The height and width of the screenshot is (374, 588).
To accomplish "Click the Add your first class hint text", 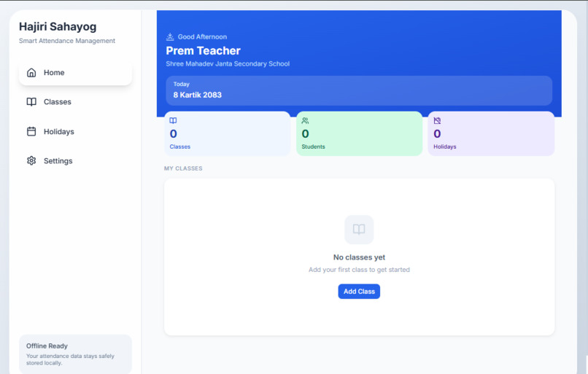I will [359, 270].
